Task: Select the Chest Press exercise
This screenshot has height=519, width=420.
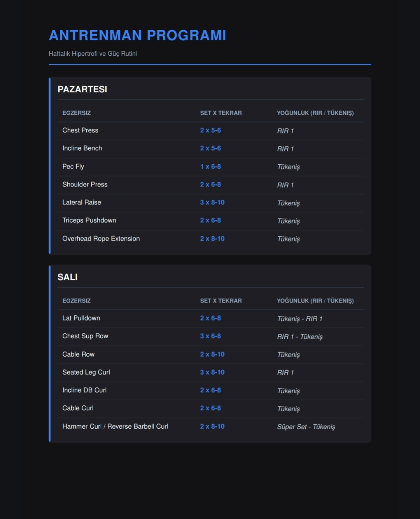Action: click(x=80, y=130)
